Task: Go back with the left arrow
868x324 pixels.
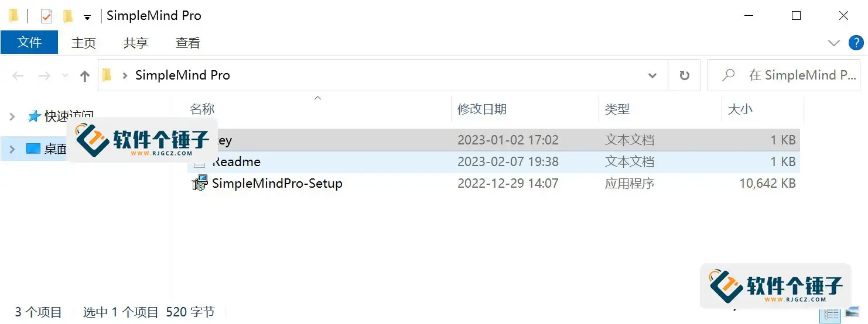Action: pos(18,75)
